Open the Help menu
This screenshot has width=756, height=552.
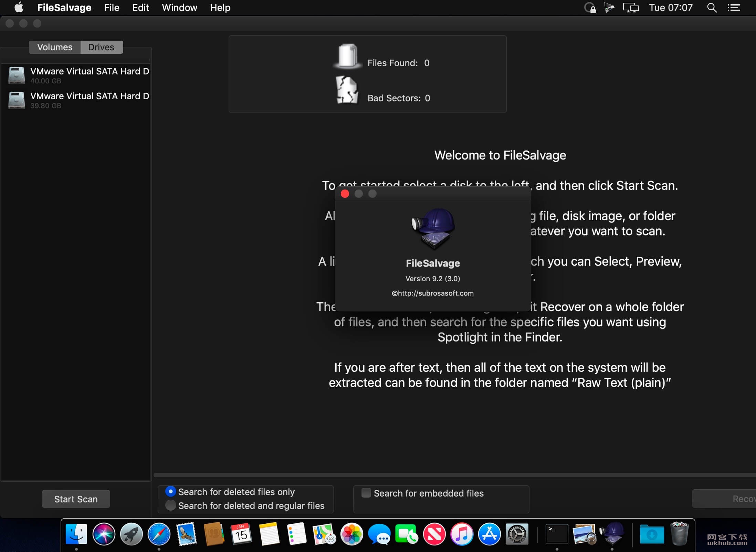pyautogui.click(x=220, y=8)
